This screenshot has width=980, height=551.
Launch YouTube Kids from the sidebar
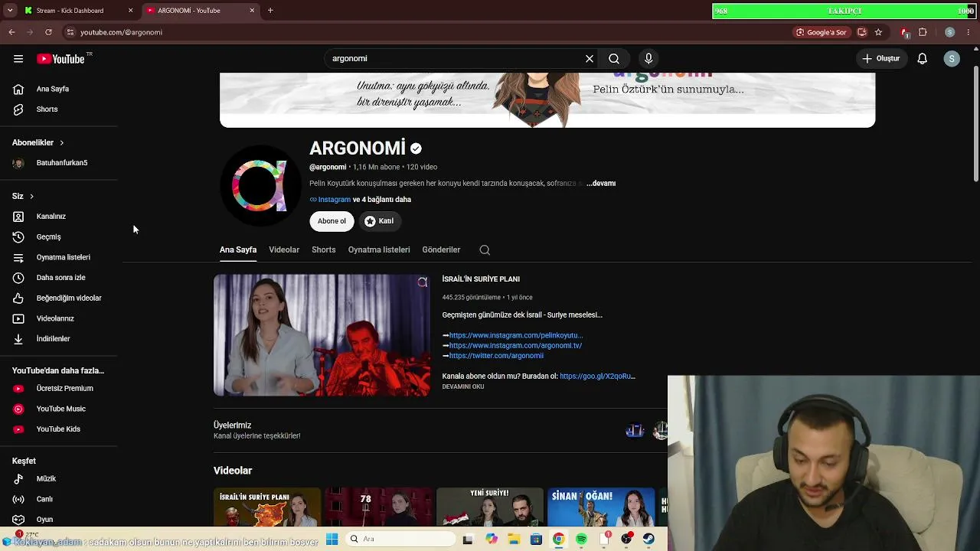pyautogui.click(x=59, y=429)
